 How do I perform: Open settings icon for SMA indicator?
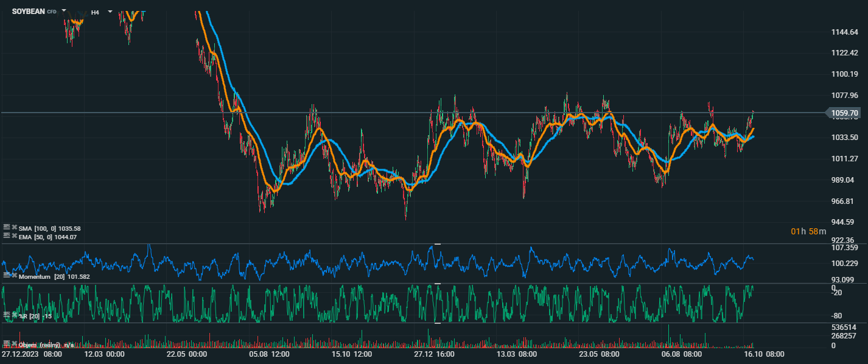7,228
